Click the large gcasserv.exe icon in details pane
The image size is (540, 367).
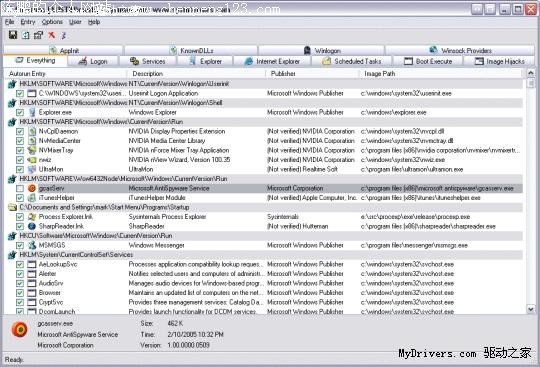click(20, 329)
